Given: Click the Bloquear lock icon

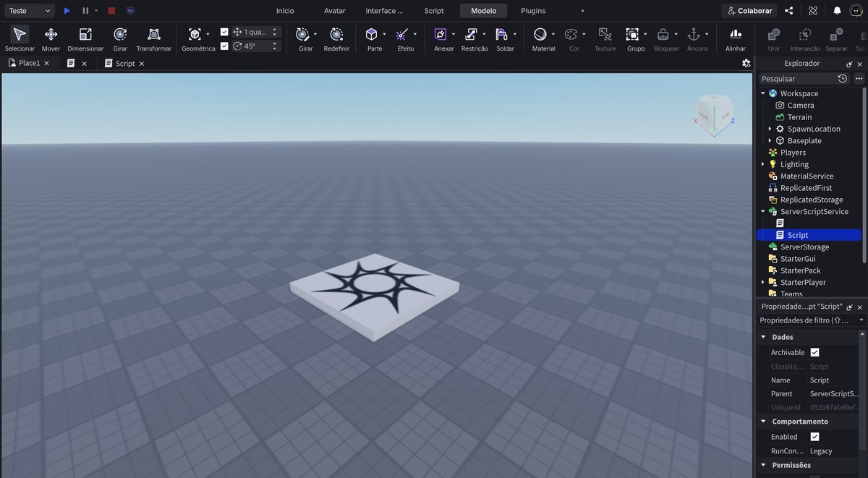Looking at the screenshot, I should tap(663, 34).
